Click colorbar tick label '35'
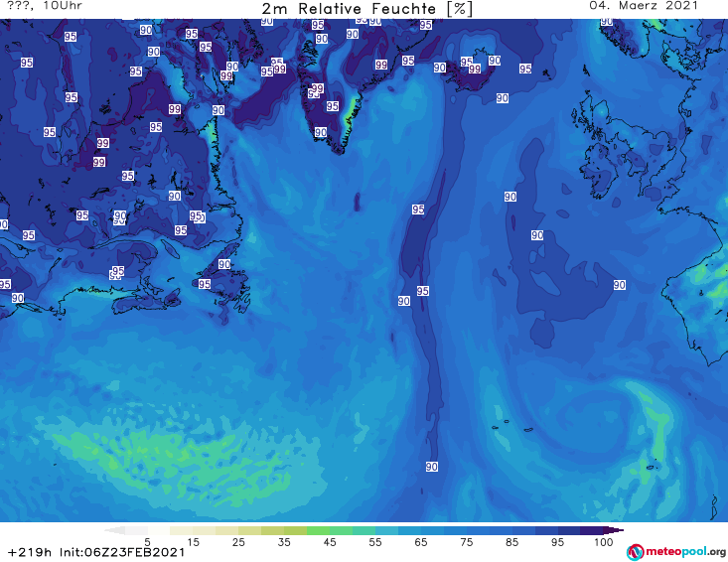This screenshot has width=728, height=562. tap(284, 542)
